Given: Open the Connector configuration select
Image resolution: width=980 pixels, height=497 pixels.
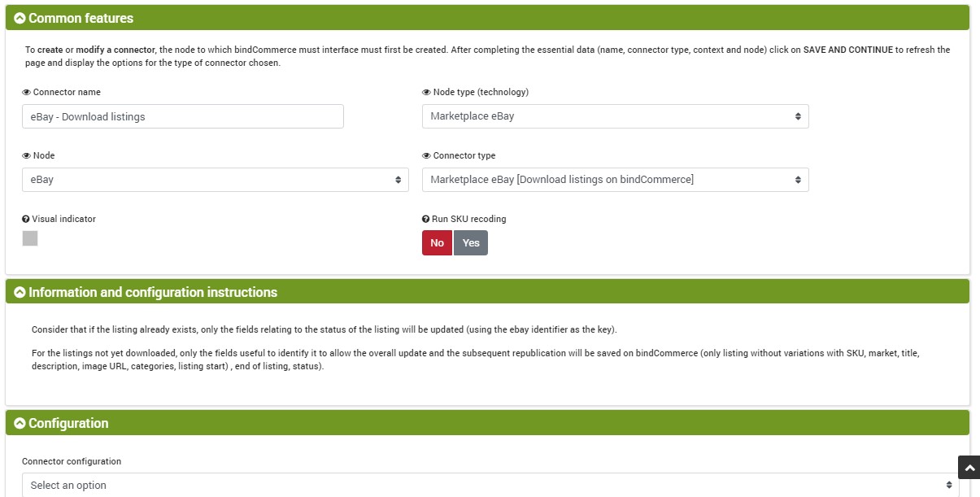Looking at the screenshot, I should pos(490,485).
